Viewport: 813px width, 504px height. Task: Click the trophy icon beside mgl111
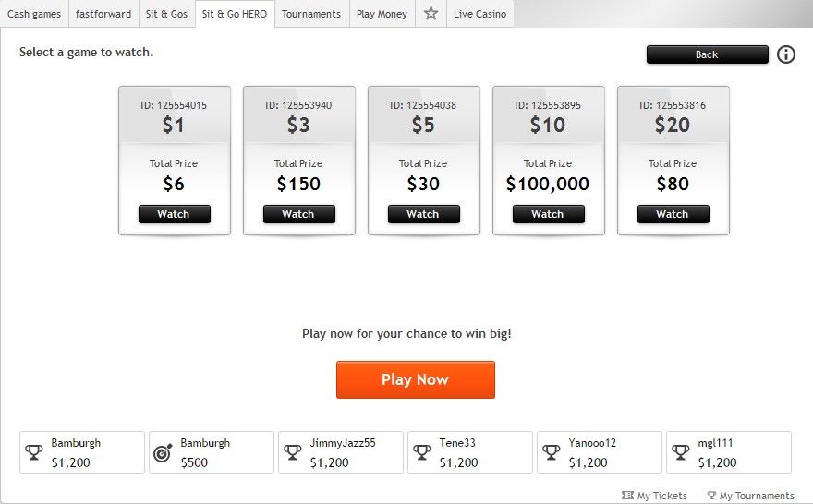(x=681, y=452)
